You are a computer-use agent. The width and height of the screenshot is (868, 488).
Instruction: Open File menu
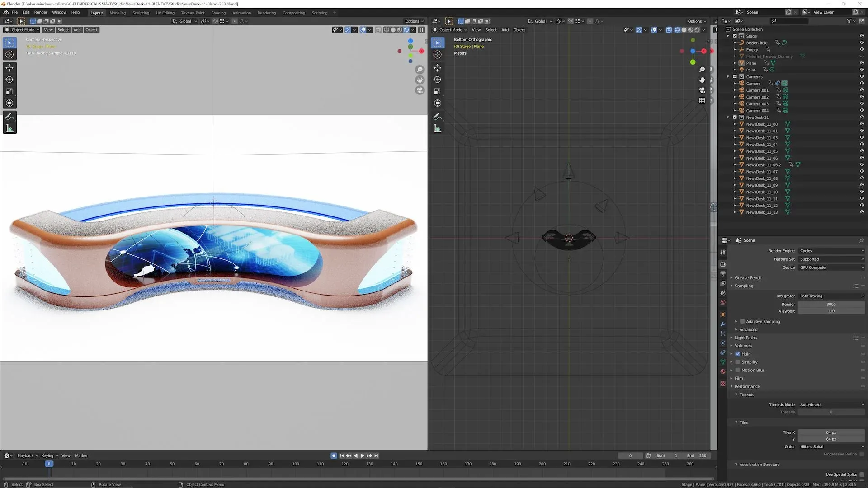coord(14,12)
